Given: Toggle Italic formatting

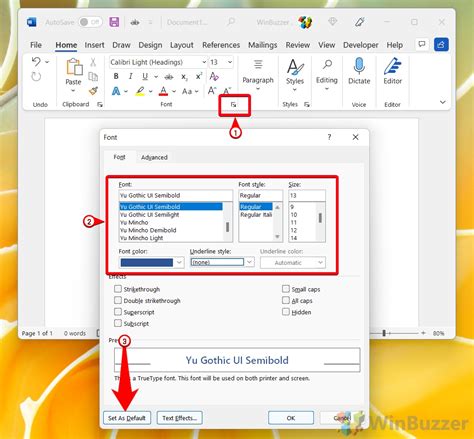Looking at the screenshot, I should [x=131, y=76].
